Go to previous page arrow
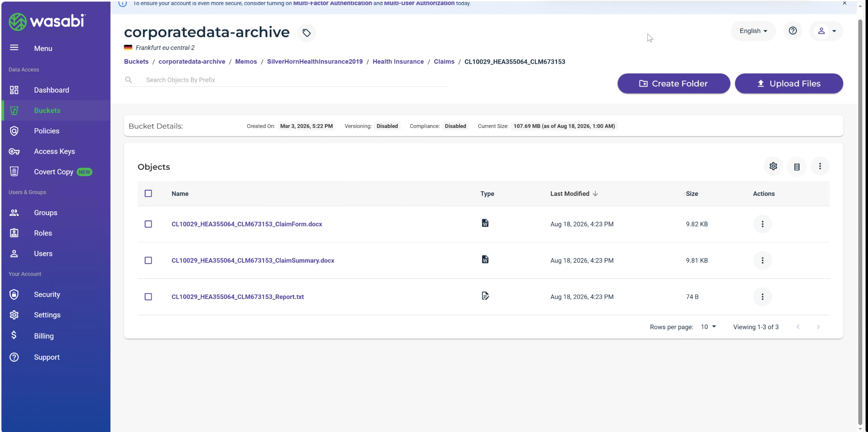 798,327
